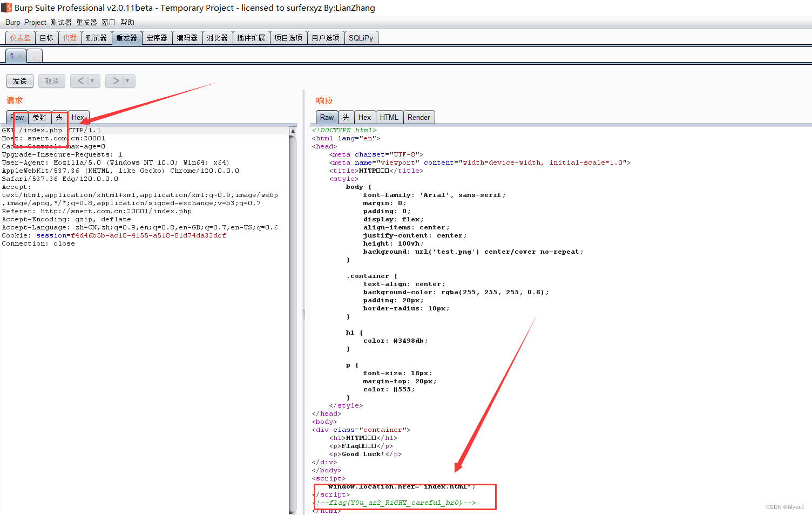Switch to the 对比器 tab
The width and height of the screenshot is (812, 515).
(x=217, y=38)
